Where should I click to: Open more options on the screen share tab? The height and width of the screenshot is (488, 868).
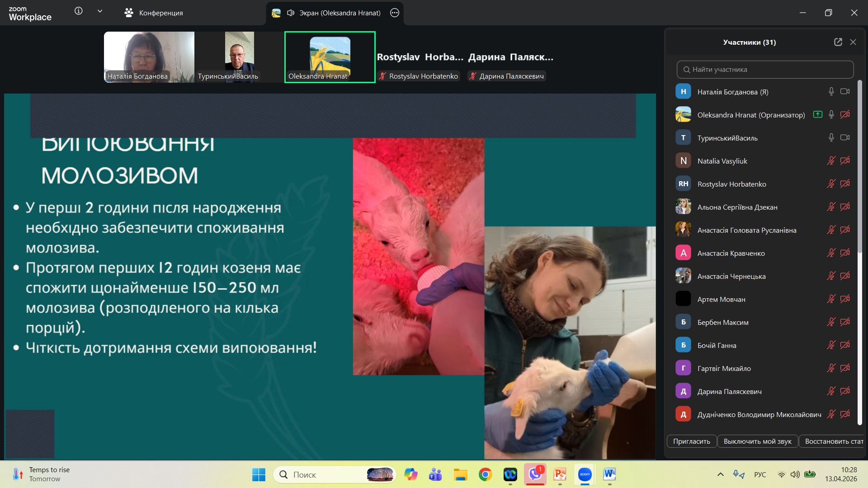(395, 13)
